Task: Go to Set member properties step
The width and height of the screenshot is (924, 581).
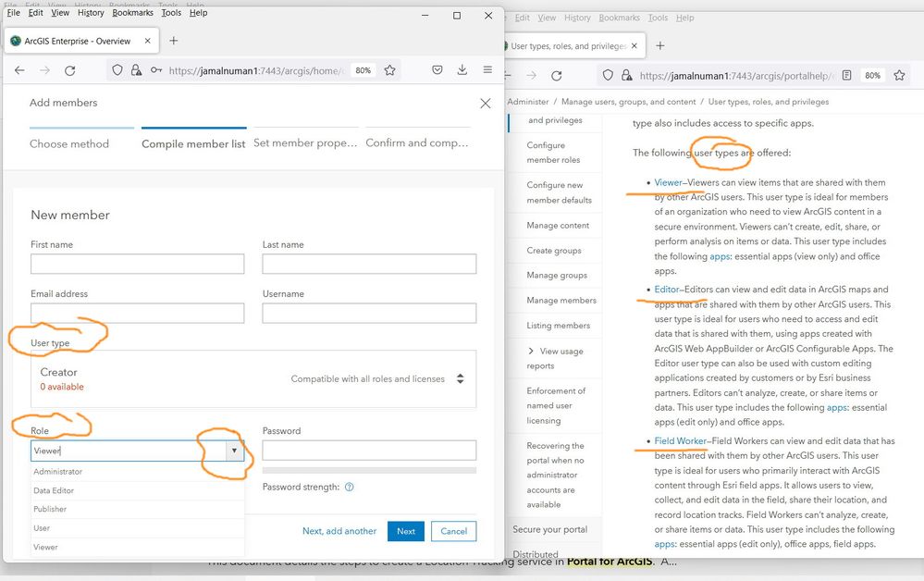Action: pos(305,142)
